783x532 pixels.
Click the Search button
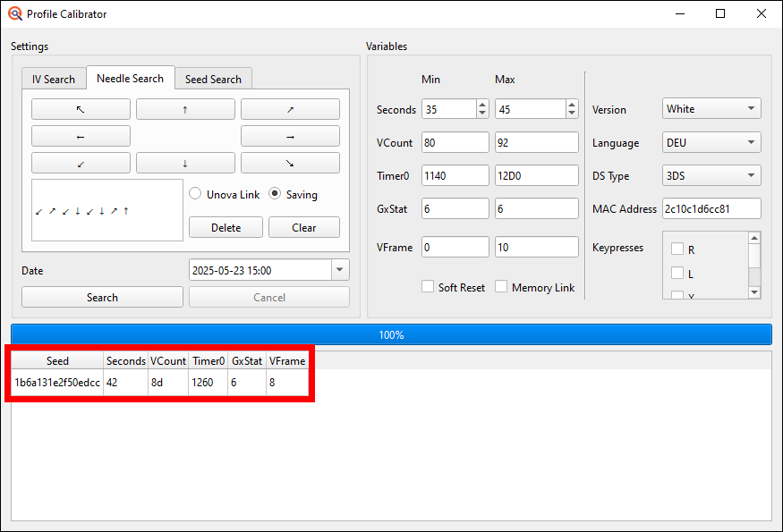click(102, 298)
